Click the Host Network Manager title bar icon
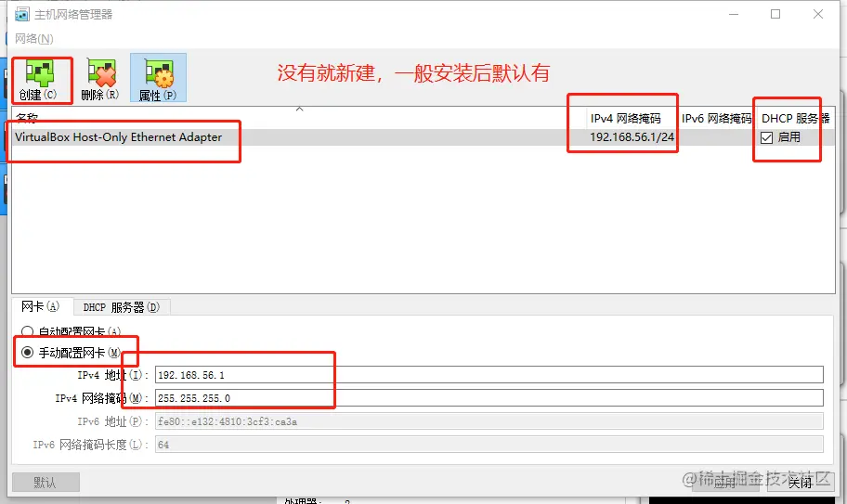The height and width of the screenshot is (504, 847). tap(22, 14)
